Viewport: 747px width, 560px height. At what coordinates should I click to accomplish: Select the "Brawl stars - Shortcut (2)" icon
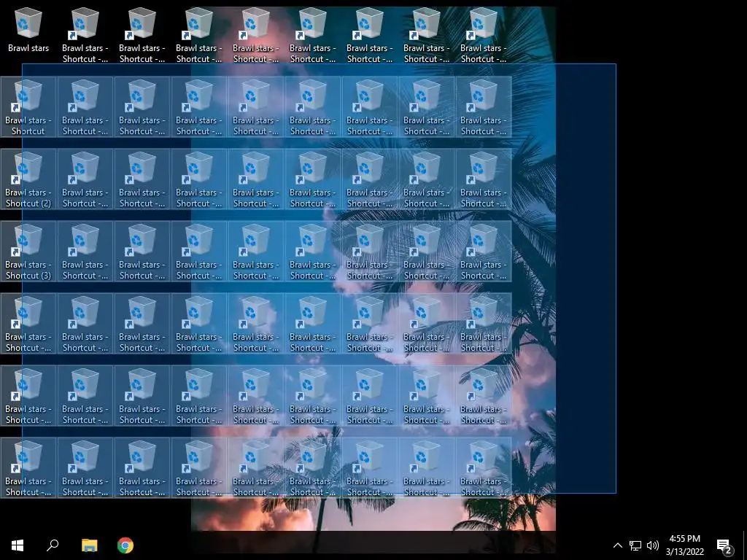(x=28, y=179)
